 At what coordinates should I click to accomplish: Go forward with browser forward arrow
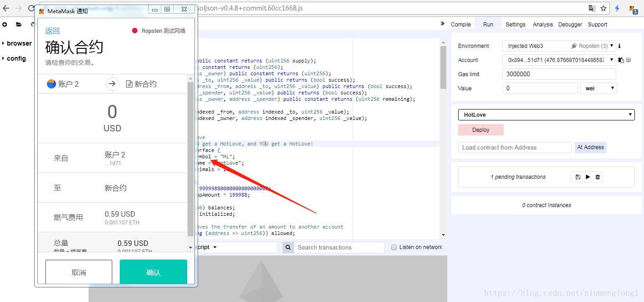coord(19,8)
